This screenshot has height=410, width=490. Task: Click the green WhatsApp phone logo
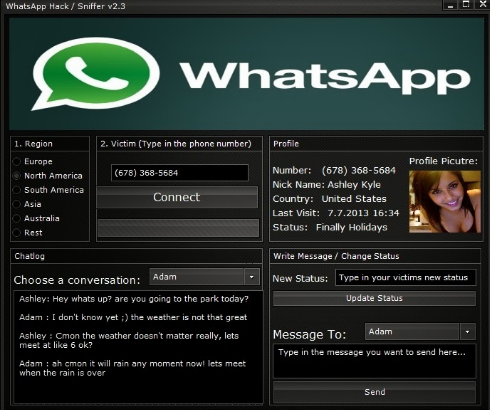pos(95,74)
